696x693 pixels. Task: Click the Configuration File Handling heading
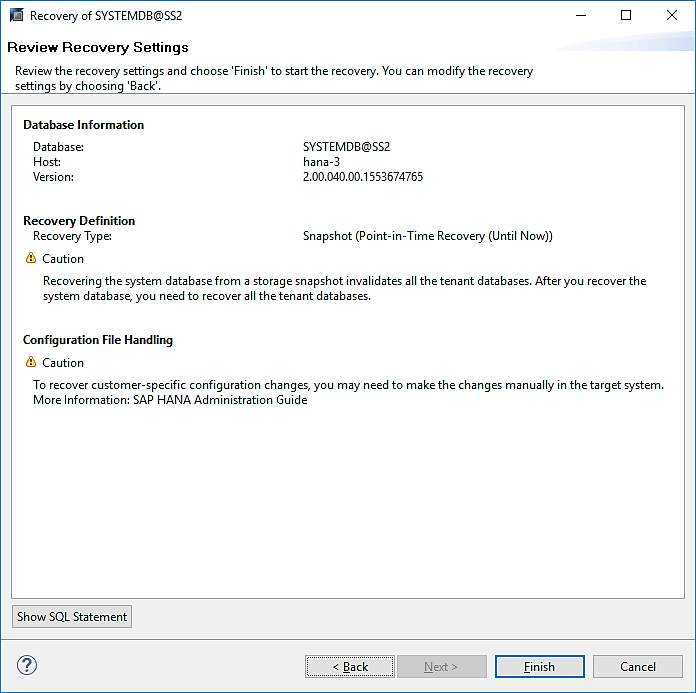click(x=98, y=340)
